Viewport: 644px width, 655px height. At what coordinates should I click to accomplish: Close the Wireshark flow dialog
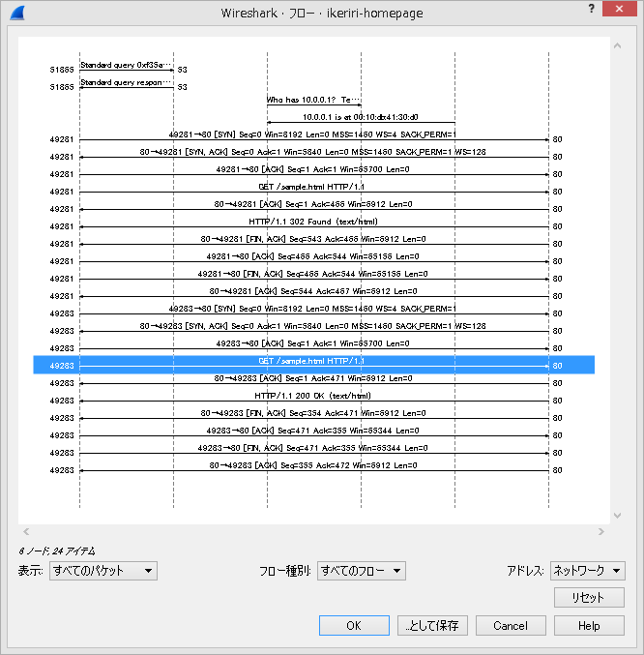[x=620, y=9]
